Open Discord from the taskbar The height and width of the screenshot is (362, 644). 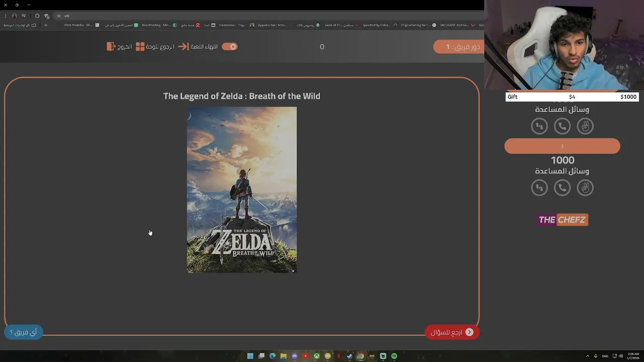[294, 356]
